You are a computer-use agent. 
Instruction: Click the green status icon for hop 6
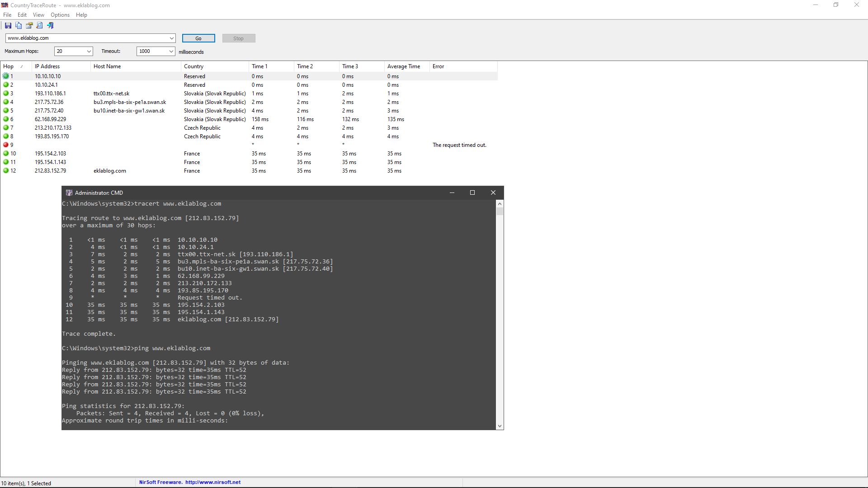click(x=6, y=119)
